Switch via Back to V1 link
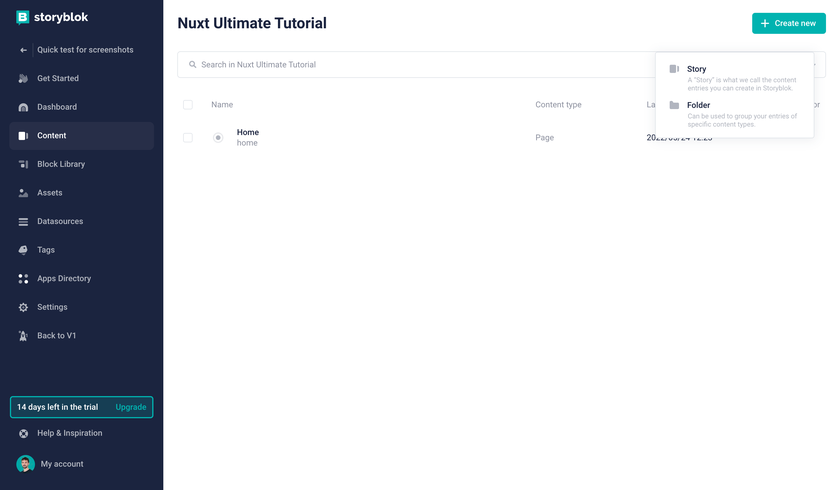 pyautogui.click(x=81, y=336)
